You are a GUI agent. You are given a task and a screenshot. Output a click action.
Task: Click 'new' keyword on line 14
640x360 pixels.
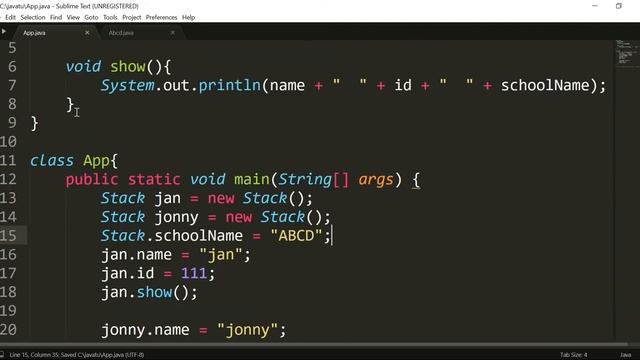(239, 218)
